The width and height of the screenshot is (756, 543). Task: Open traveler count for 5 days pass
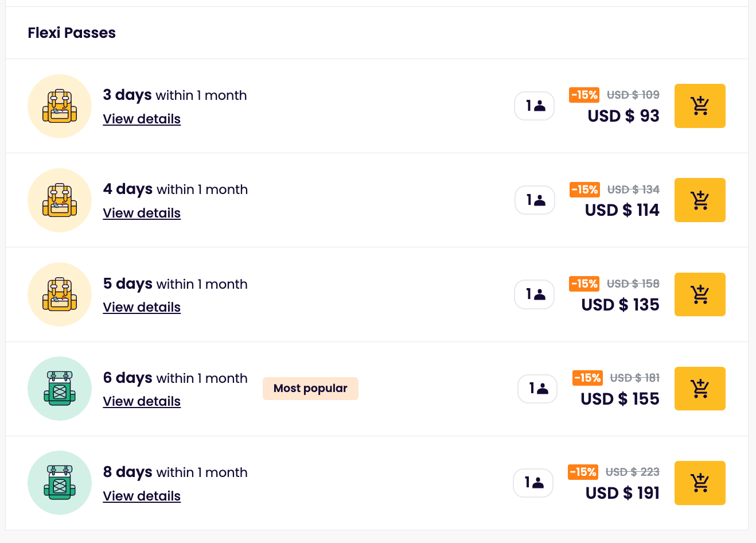point(535,294)
